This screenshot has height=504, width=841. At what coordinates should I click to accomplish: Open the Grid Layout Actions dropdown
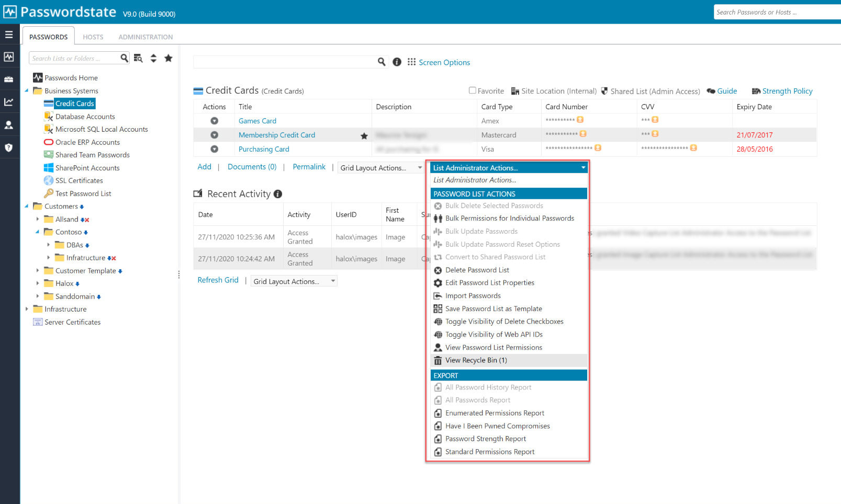[380, 167]
